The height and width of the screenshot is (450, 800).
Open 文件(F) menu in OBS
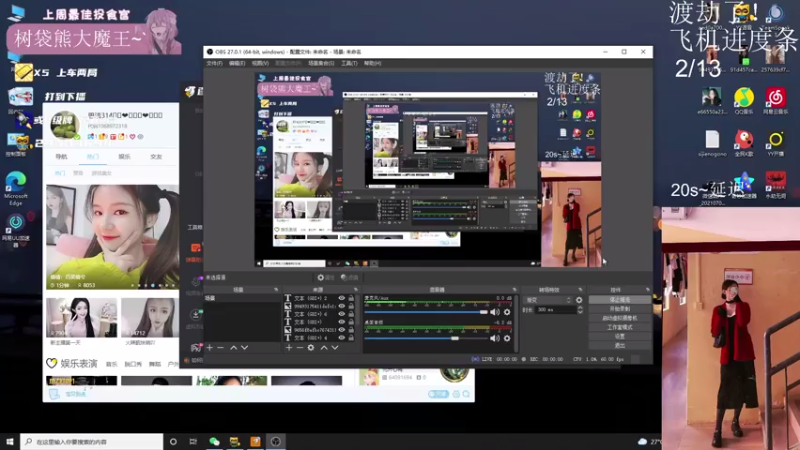[214, 63]
